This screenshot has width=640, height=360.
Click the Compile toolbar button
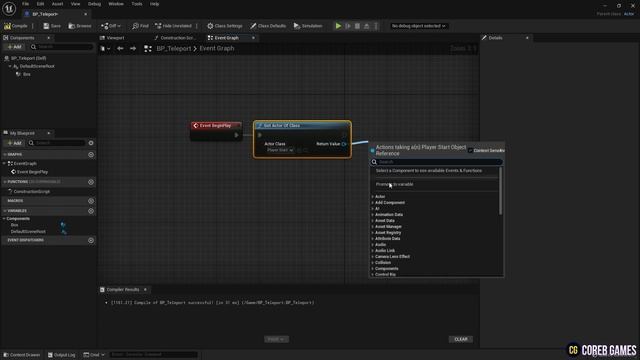pyautogui.click(x=16, y=26)
